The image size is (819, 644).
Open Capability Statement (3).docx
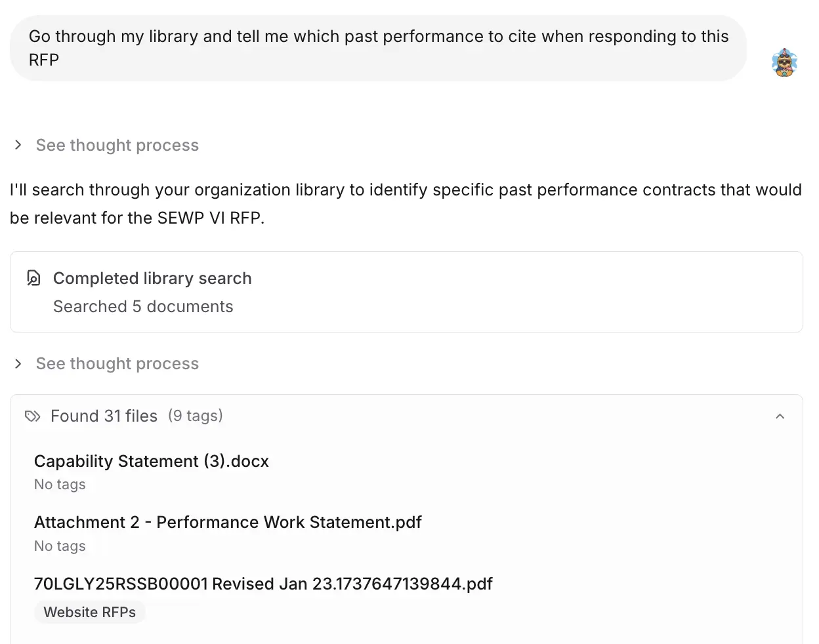point(151,461)
